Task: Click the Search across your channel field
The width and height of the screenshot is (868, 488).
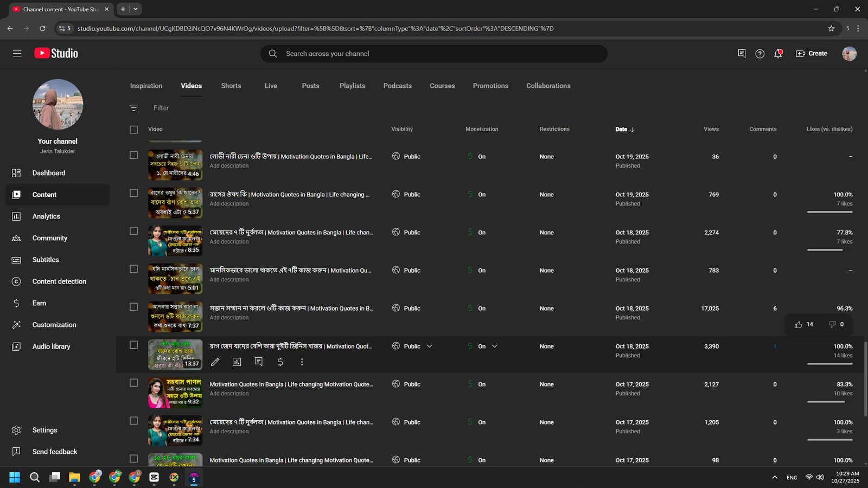Action: [x=434, y=54]
